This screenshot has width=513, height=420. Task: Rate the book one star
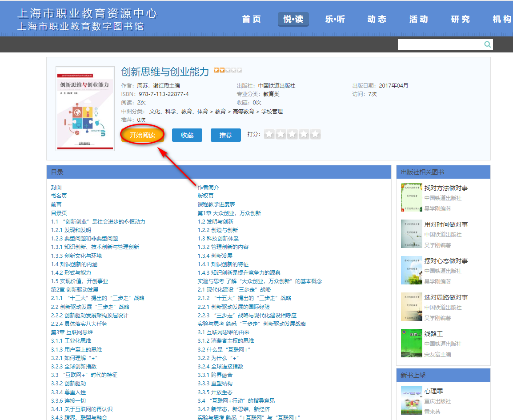tap(269, 134)
